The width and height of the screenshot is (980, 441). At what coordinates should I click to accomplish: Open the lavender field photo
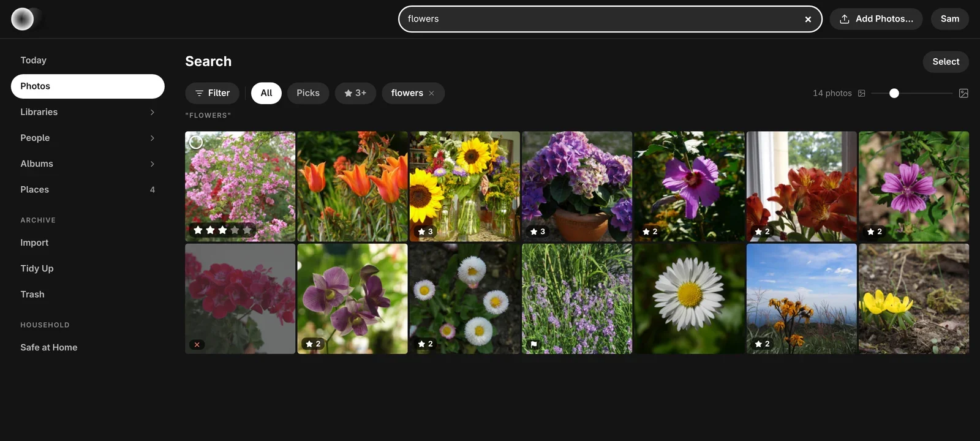[577, 299]
